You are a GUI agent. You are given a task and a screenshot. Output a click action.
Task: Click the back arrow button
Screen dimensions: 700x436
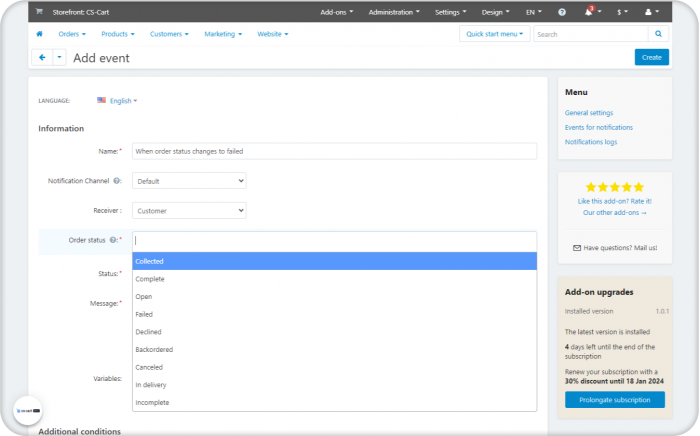(42, 57)
